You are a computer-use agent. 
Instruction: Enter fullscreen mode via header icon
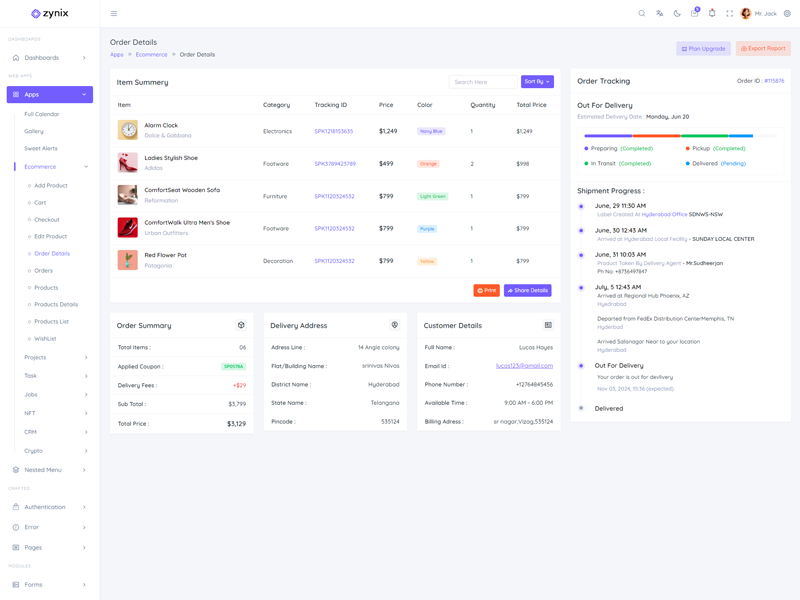point(729,14)
